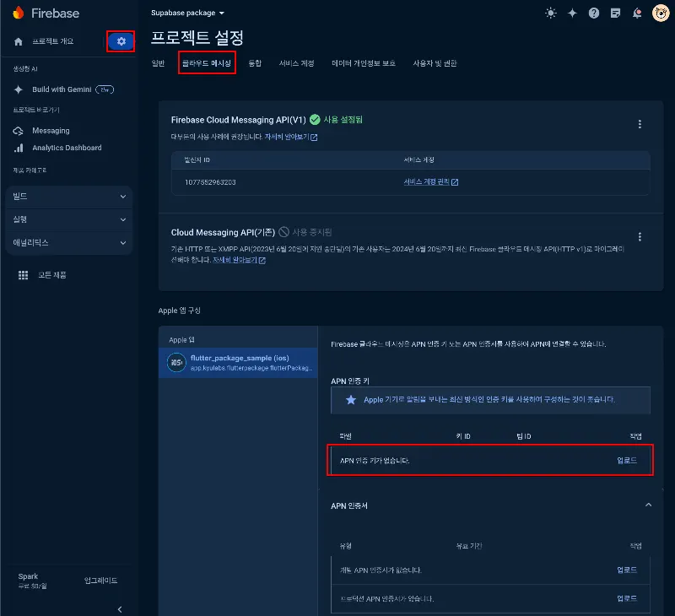
Task: Open the help question mark icon
Action: (594, 13)
